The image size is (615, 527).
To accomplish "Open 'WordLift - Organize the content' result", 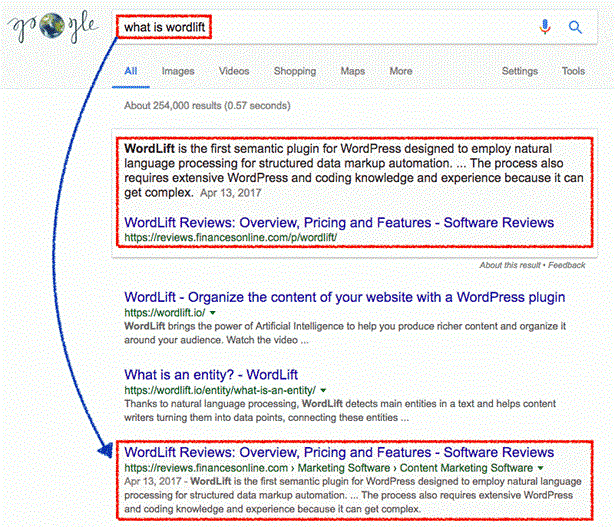I will pos(344,297).
